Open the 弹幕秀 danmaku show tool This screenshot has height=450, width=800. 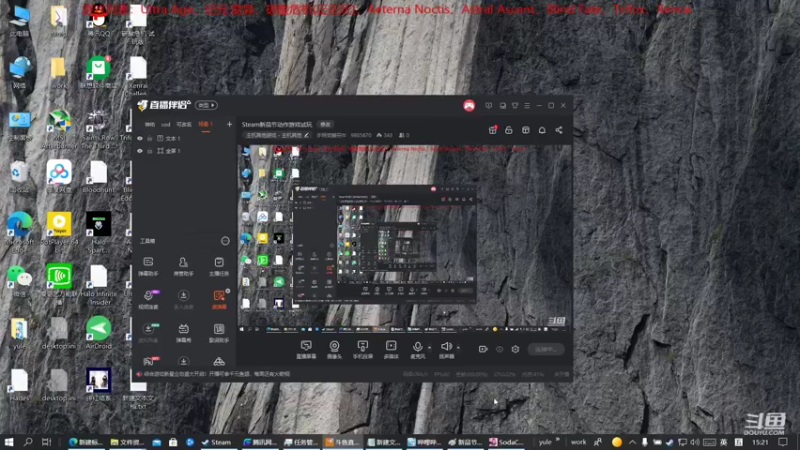(183, 333)
